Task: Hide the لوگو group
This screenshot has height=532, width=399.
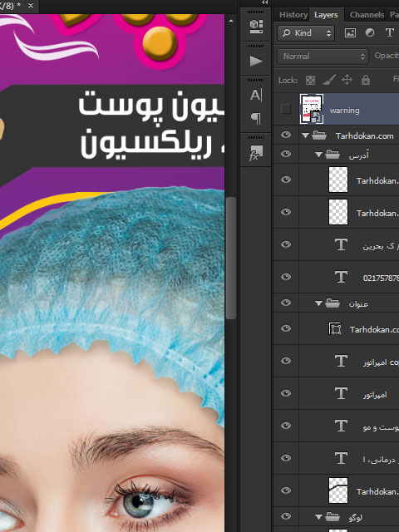Action: point(286,516)
